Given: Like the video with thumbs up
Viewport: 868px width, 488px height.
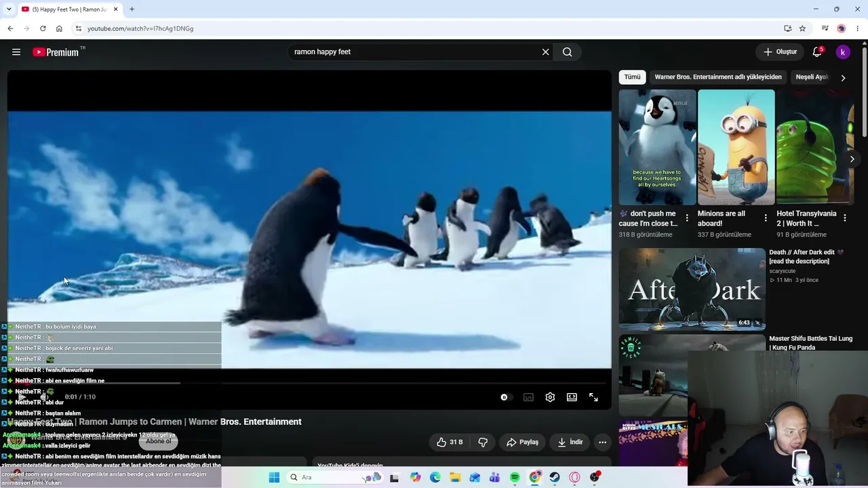Looking at the screenshot, I should (x=450, y=442).
